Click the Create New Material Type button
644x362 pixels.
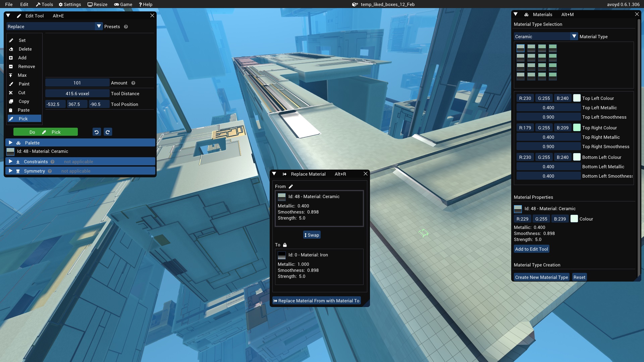[541, 277]
